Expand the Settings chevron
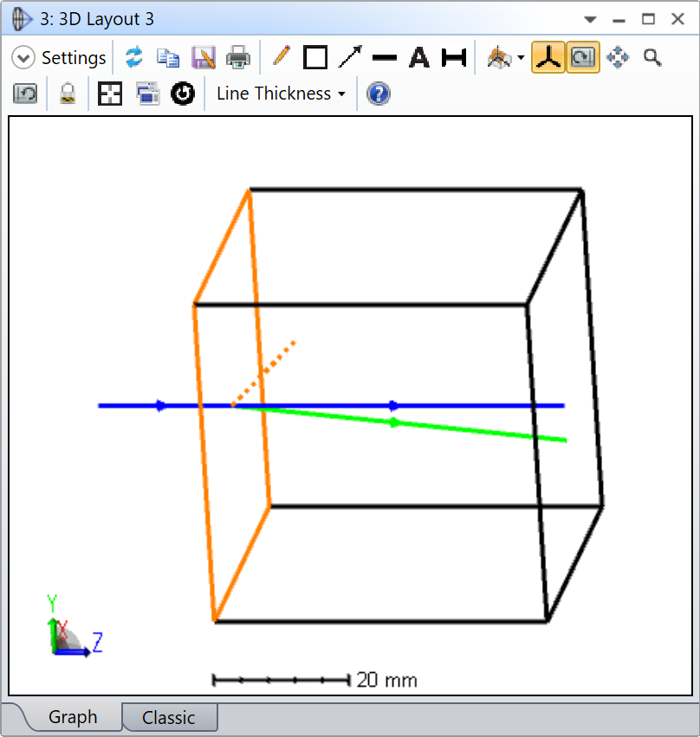The image size is (700, 737). [23, 58]
